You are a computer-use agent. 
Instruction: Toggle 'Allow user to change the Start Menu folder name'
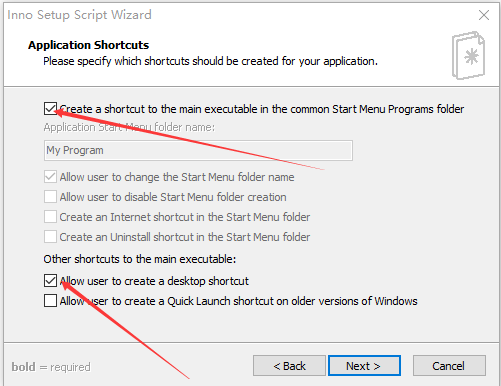coord(50,177)
